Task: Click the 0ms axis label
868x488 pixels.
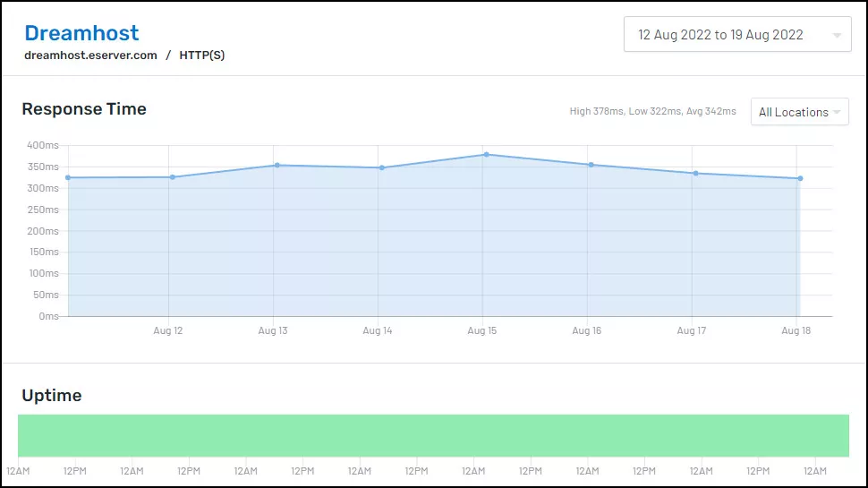Action: click(x=48, y=316)
